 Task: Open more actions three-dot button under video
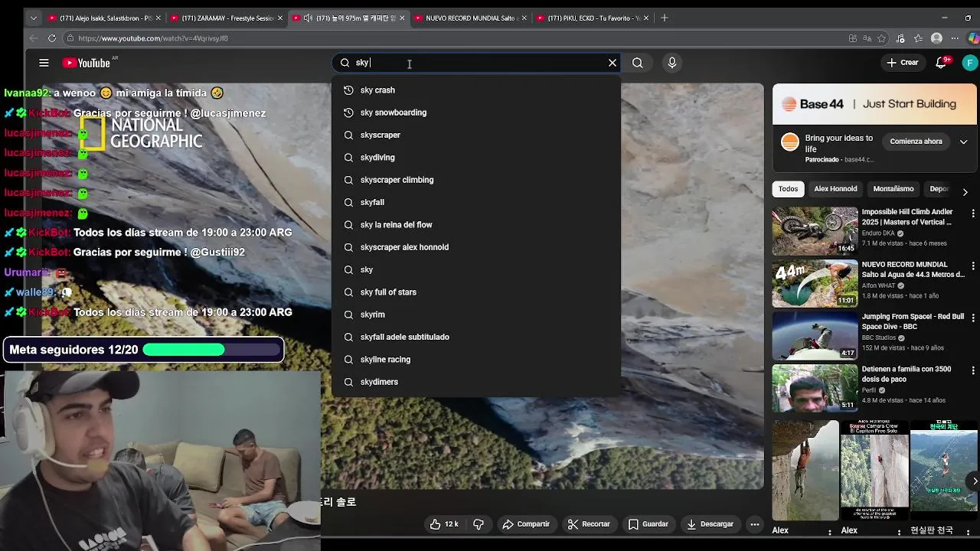755,524
